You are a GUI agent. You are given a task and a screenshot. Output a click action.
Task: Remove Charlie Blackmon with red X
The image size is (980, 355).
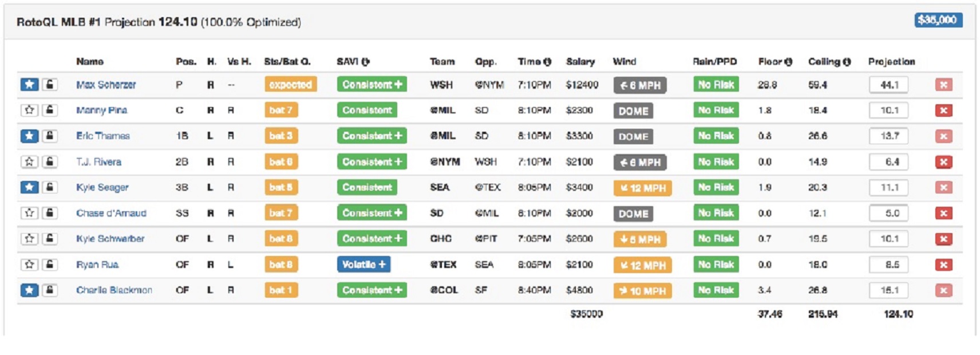(943, 291)
